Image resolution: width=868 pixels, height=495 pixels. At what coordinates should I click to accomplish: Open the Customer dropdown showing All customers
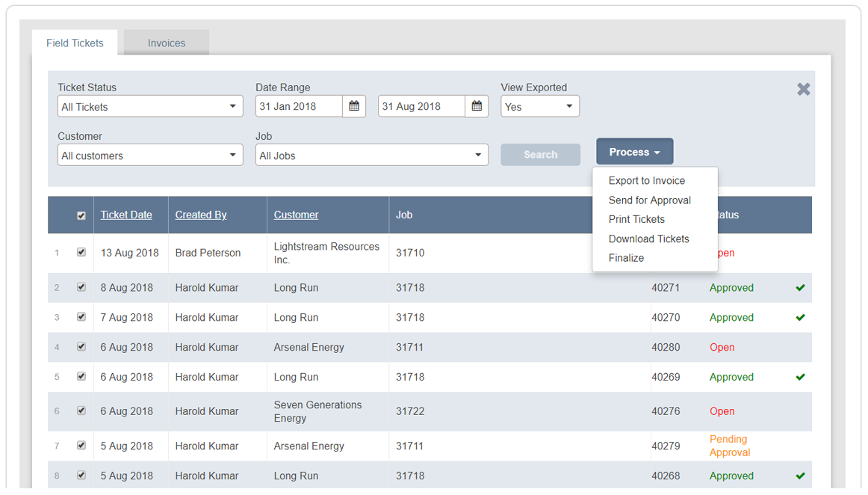click(149, 155)
